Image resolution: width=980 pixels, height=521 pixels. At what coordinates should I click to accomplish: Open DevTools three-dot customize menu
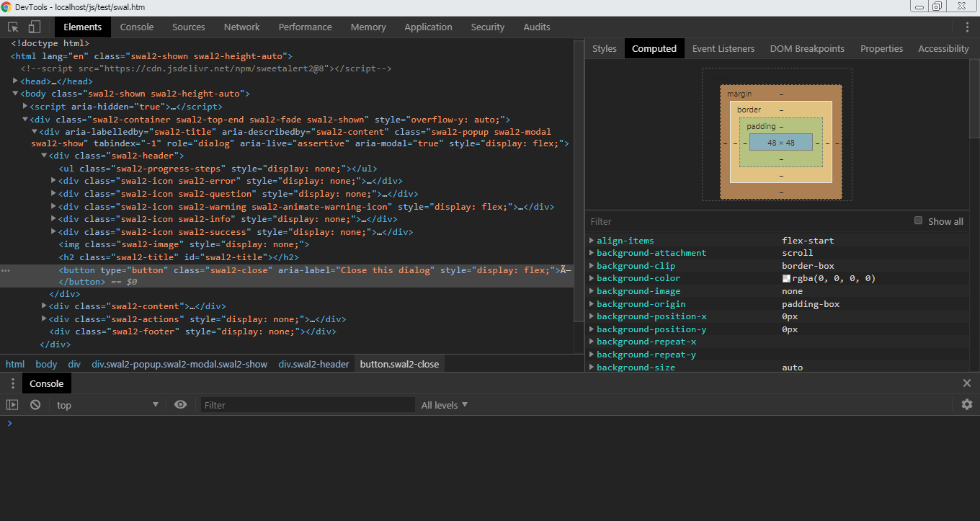tap(967, 27)
